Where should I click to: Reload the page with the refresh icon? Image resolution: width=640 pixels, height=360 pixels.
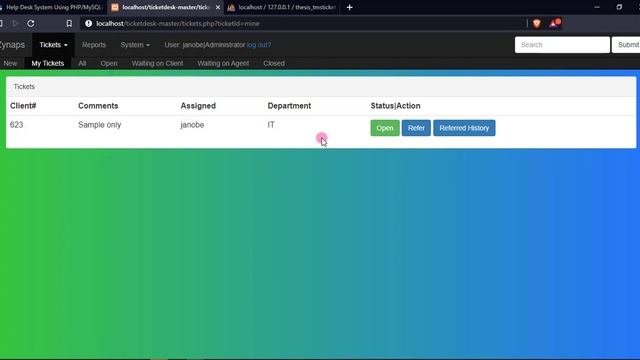(31, 23)
